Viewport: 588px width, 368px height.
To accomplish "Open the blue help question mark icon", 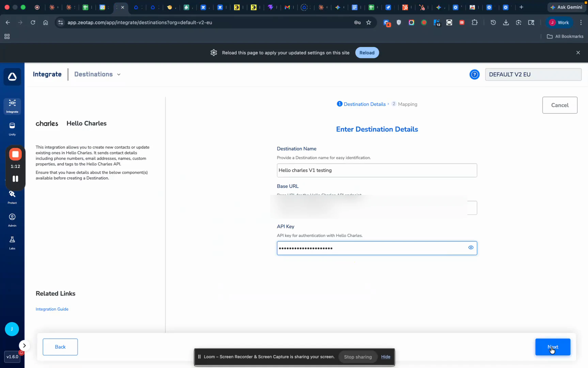I will coord(474,74).
